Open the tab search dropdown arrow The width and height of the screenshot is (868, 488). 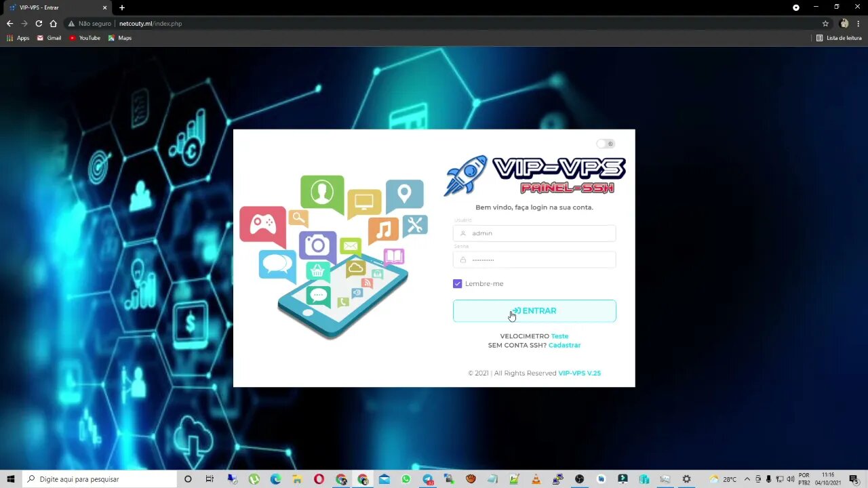[x=796, y=7]
